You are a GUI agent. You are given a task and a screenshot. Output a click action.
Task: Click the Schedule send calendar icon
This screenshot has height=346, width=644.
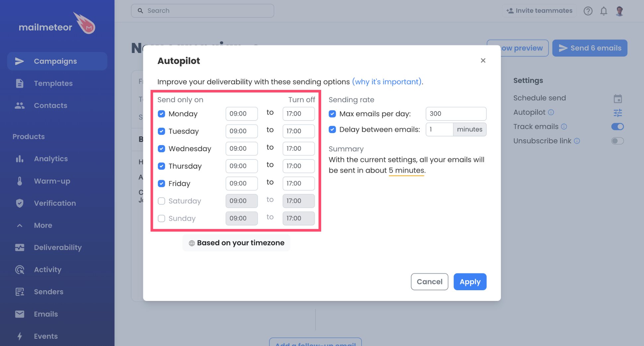pos(617,99)
